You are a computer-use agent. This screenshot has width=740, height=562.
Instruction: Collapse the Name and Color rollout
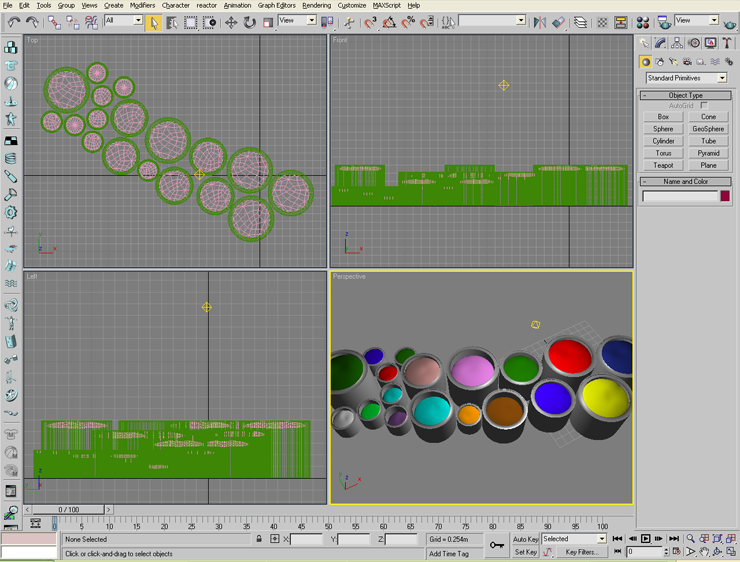tap(685, 181)
